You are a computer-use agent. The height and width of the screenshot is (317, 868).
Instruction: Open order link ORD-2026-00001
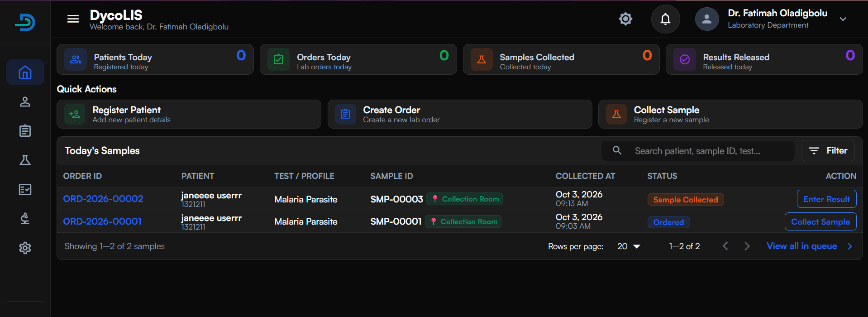point(102,221)
